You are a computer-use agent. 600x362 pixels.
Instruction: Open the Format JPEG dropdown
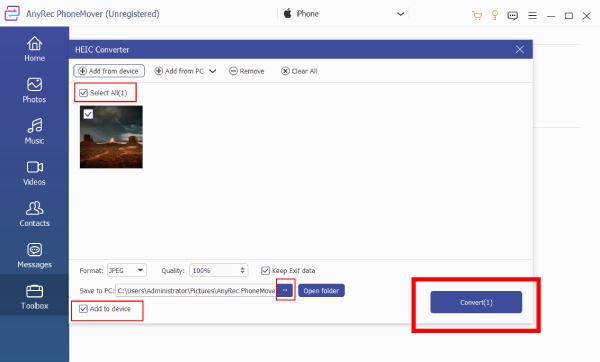[127, 270]
